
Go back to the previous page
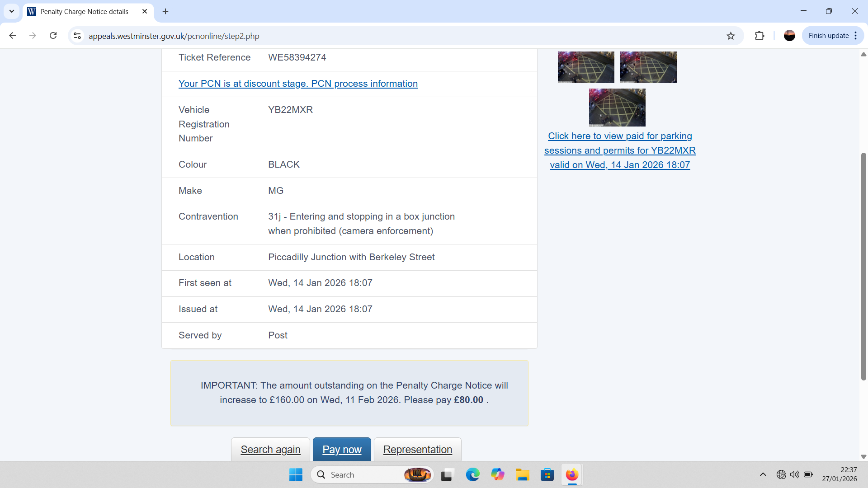point(13,36)
